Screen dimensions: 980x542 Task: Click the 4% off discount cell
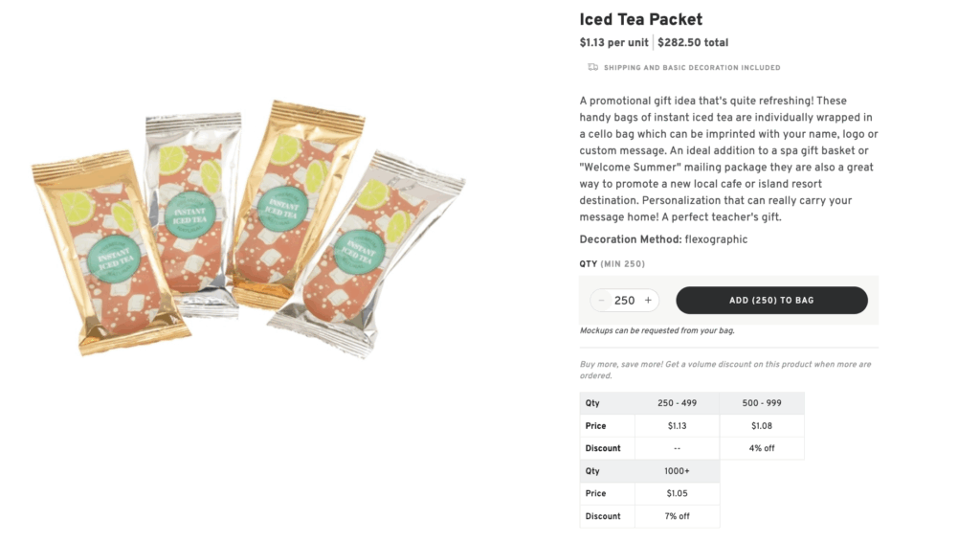(762, 448)
